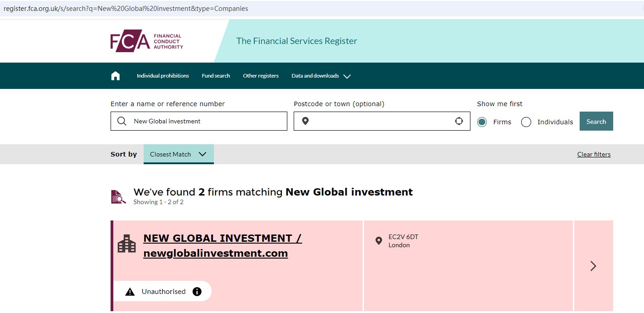644x313 pixels.
Task: Open Other registers menu item
Action: tap(261, 76)
